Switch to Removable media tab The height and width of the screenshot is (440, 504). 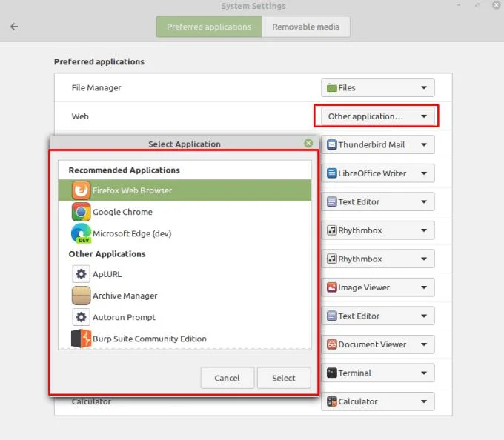pos(306,27)
